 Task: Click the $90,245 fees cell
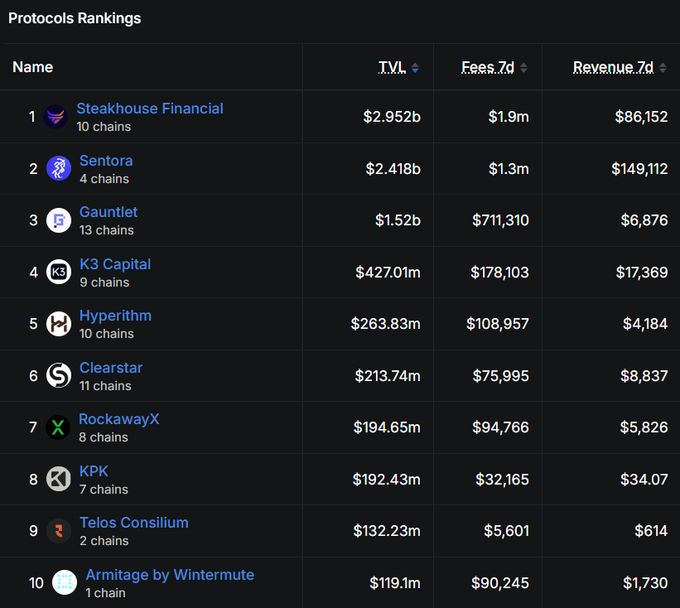tap(500, 583)
